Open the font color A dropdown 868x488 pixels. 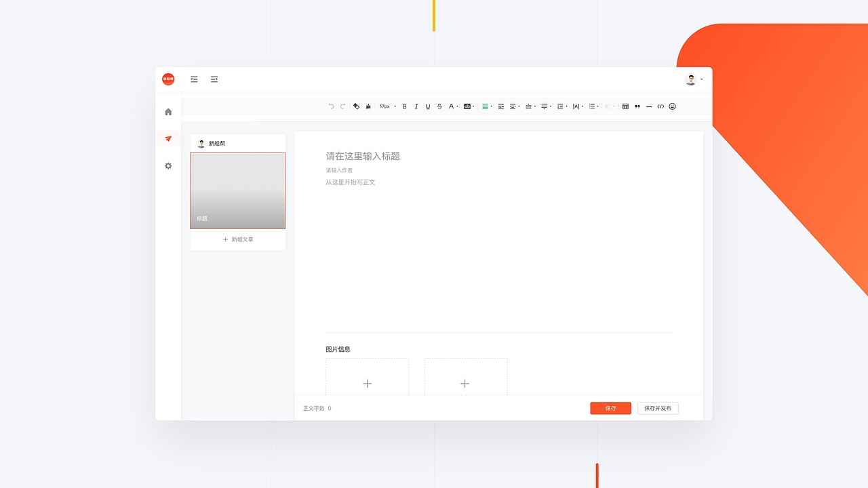pos(453,106)
